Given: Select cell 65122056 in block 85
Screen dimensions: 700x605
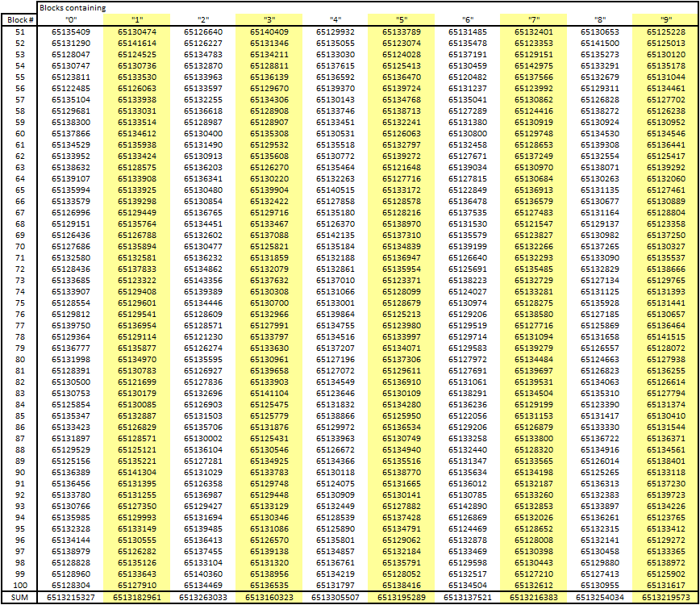Looking at the screenshot, I should coord(468,416).
